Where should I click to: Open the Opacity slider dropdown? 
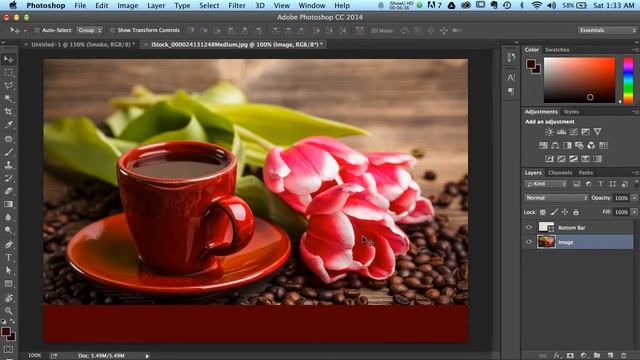634,198
